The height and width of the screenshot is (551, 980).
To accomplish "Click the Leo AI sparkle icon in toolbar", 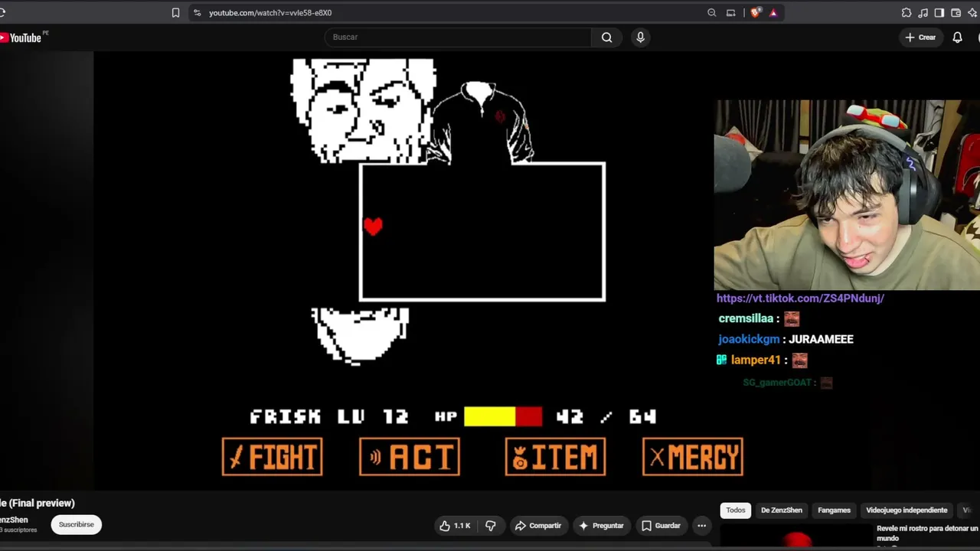I will coord(973,13).
